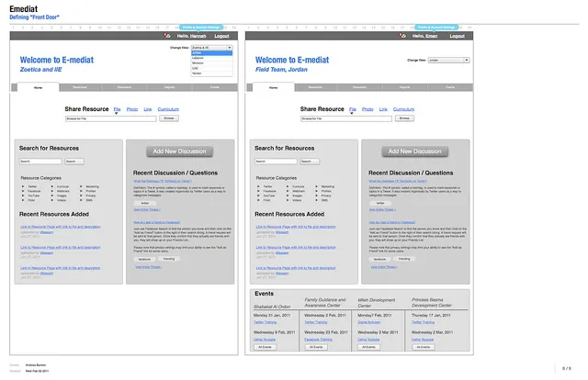Click Browse button in the left Share Resource
The height and width of the screenshot is (380, 588).
(169, 118)
